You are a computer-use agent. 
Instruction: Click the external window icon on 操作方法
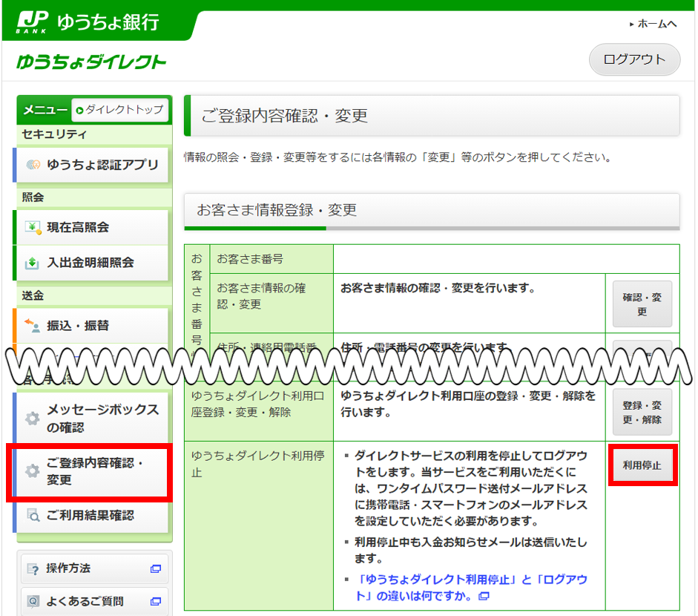click(x=155, y=569)
